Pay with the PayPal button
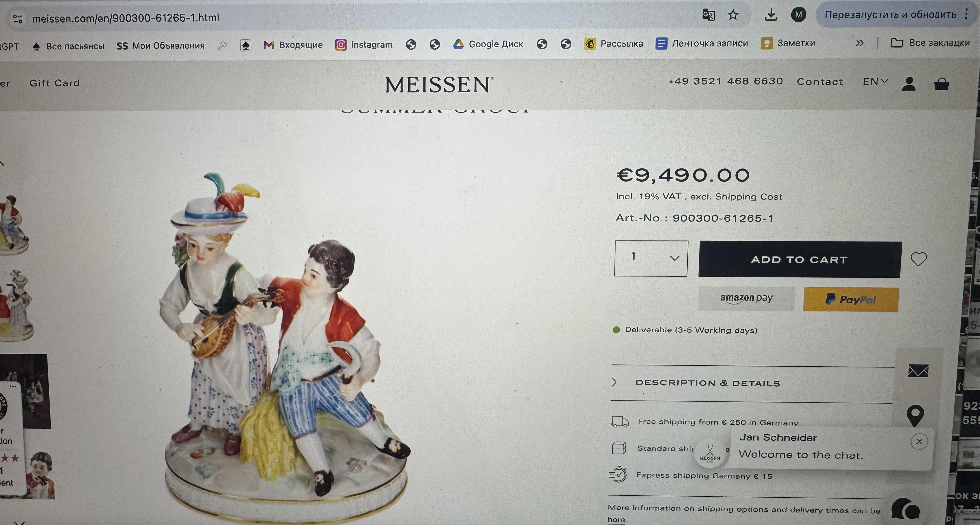The height and width of the screenshot is (525, 980). [851, 300]
